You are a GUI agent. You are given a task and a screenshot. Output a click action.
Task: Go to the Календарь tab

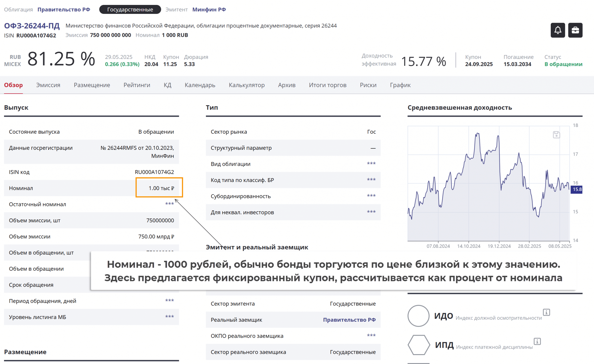200,85
